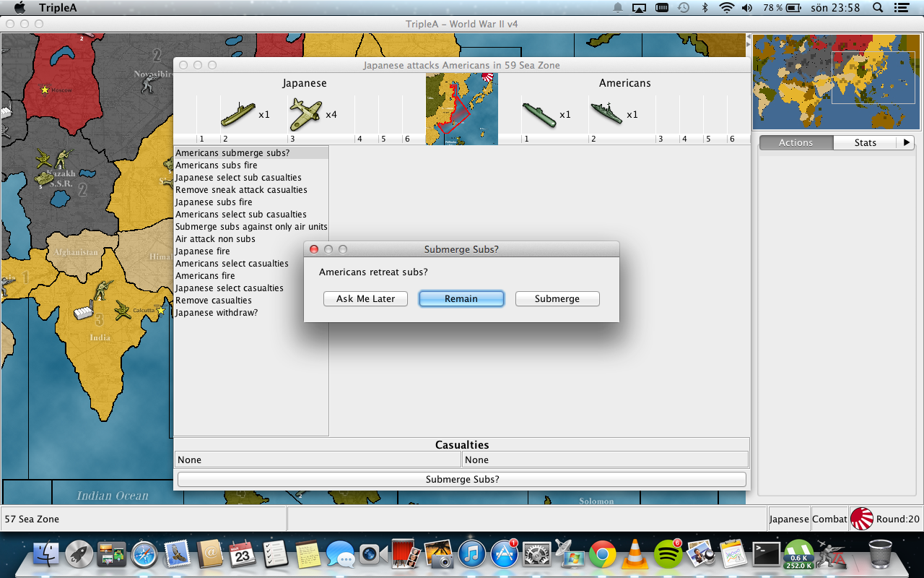Click the infantry unit in Novosibirsk
Viewport: 924px width, 578px height.
149,85
